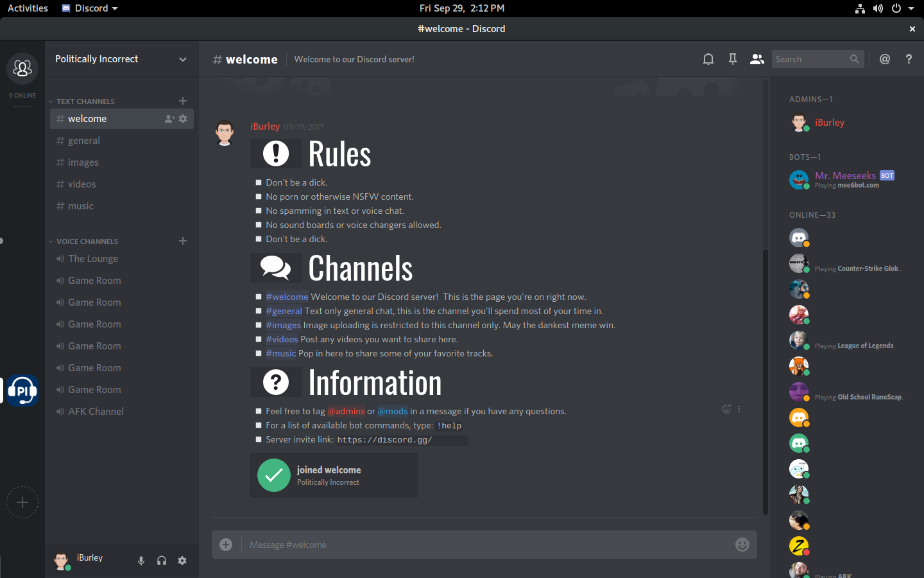Join The Lounge voice channel
924x578 pixels.
(122, 259)
